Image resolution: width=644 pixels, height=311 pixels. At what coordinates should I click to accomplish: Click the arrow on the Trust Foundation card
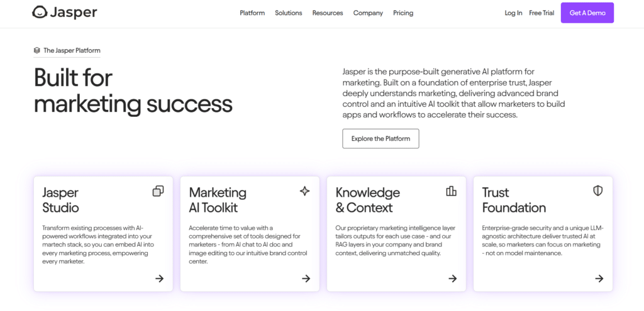pyautogui.click(x=599, y=278)
